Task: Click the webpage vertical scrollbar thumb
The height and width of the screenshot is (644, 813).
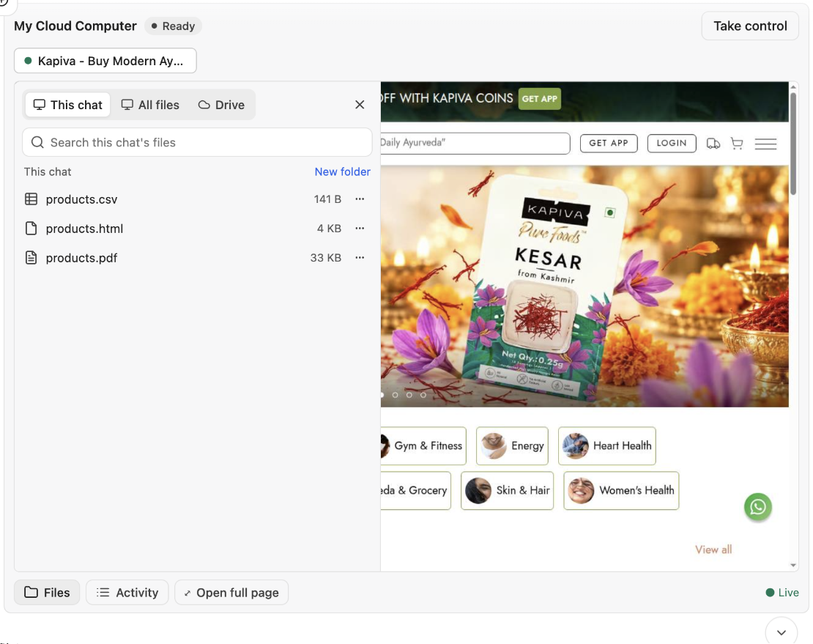Action: (x=792, y=143)
